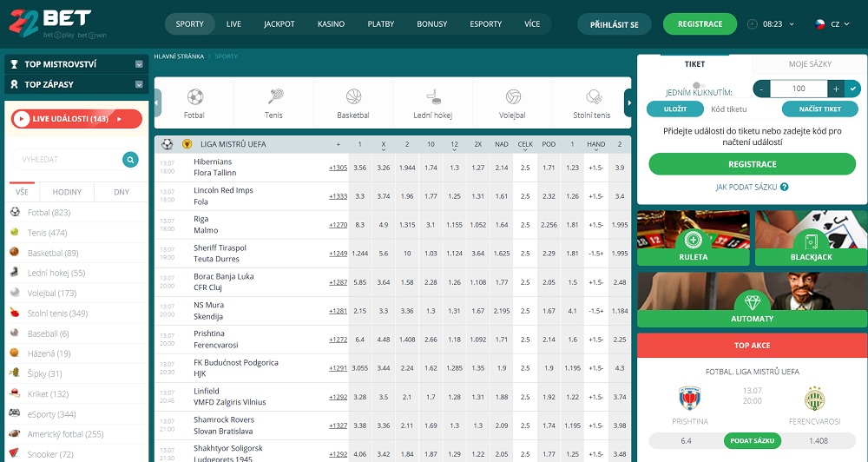Viewport: 868px width, 462px height.
Task: Click the NAČÍST TIKET button
Action: tap(820, 109)
